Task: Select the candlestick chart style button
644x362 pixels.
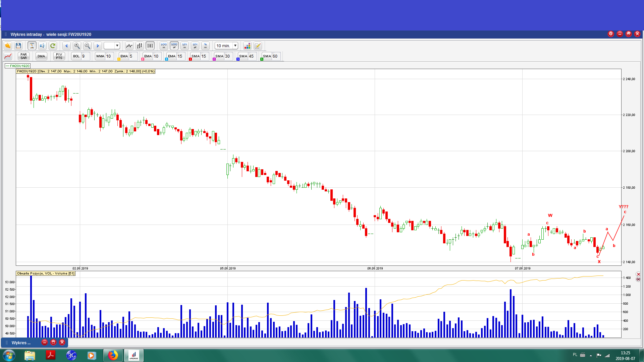Action: [x=150, y=46]
